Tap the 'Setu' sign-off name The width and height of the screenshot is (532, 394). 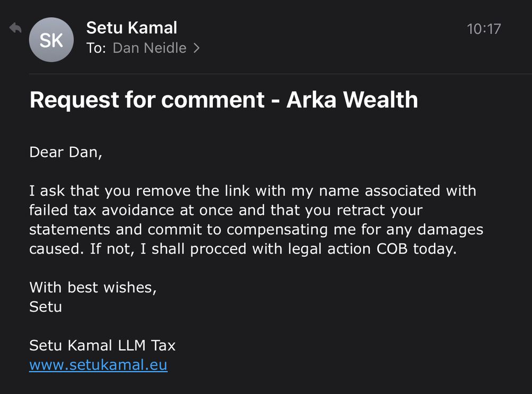[x=46, y=307]
